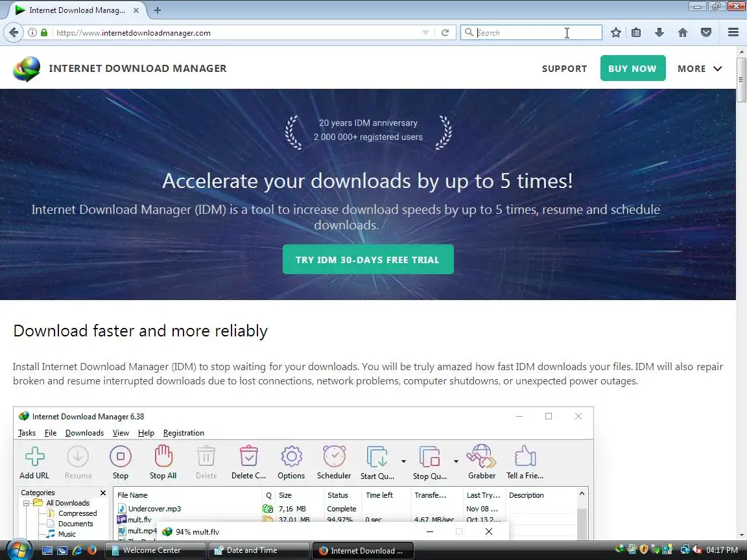Open the Start Queue dropdown arrow
The image size is (747, 560).
[x=403, y=461]
